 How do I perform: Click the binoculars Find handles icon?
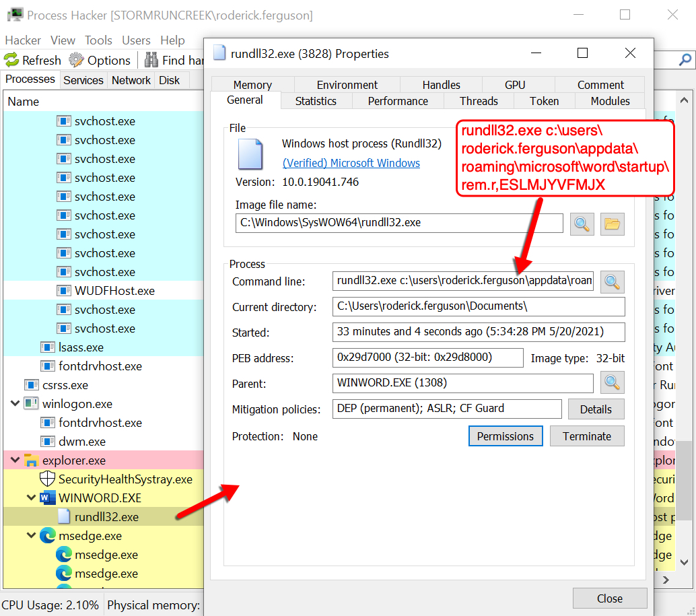click(151, 60)
